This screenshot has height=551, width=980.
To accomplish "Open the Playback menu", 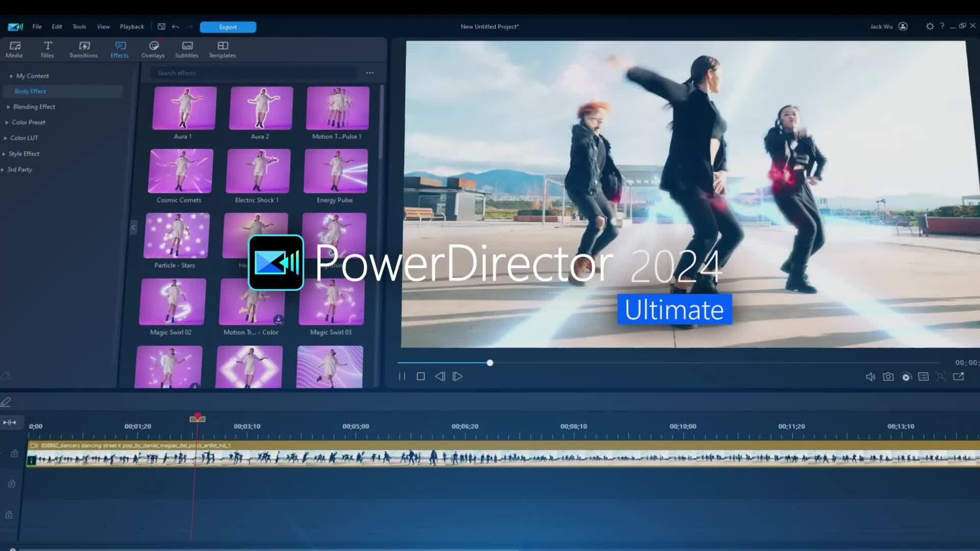I will tap(132, 27).
